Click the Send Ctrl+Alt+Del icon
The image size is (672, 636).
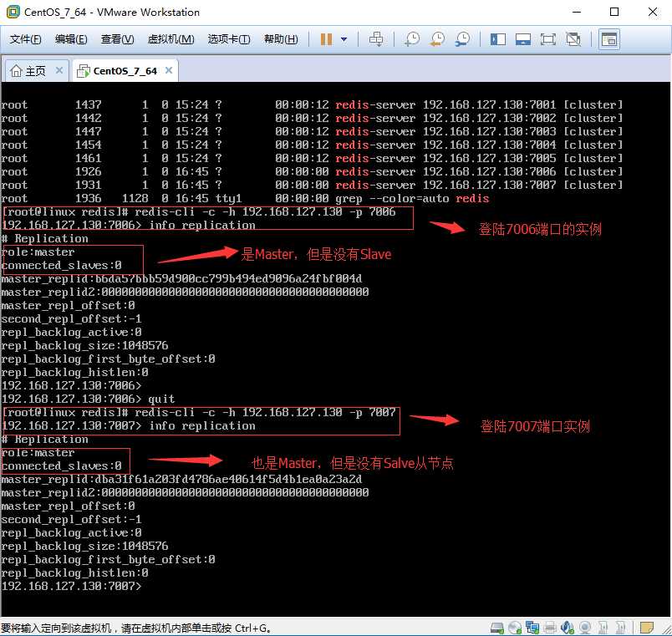coord(376,39)
